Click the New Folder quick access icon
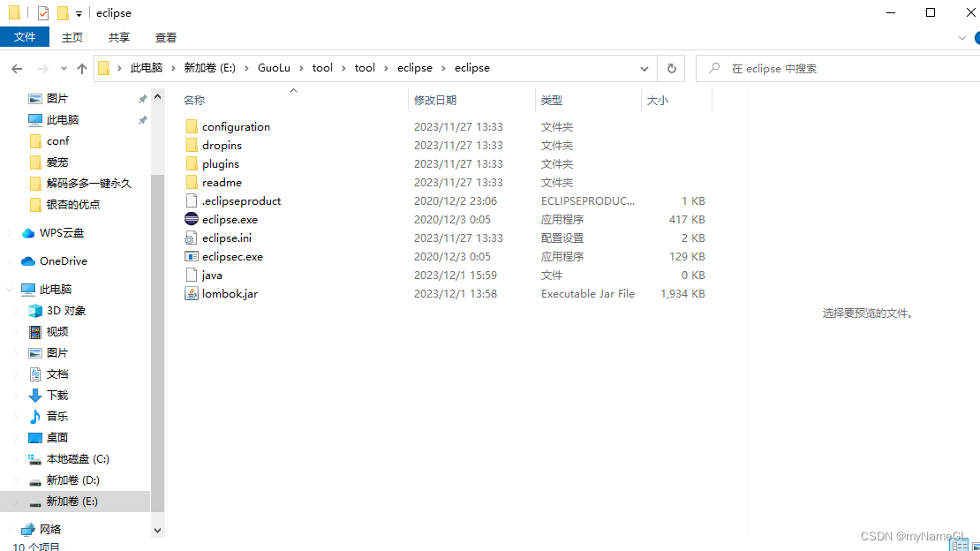The width and height of the screenshot is (980, 551). (x=63, y=12)
